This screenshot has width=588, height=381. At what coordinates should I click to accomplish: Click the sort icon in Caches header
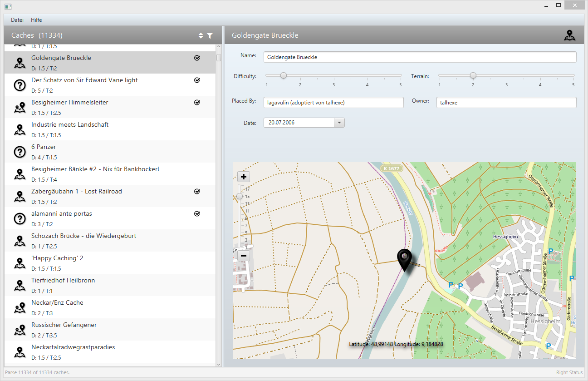(201, 35)
